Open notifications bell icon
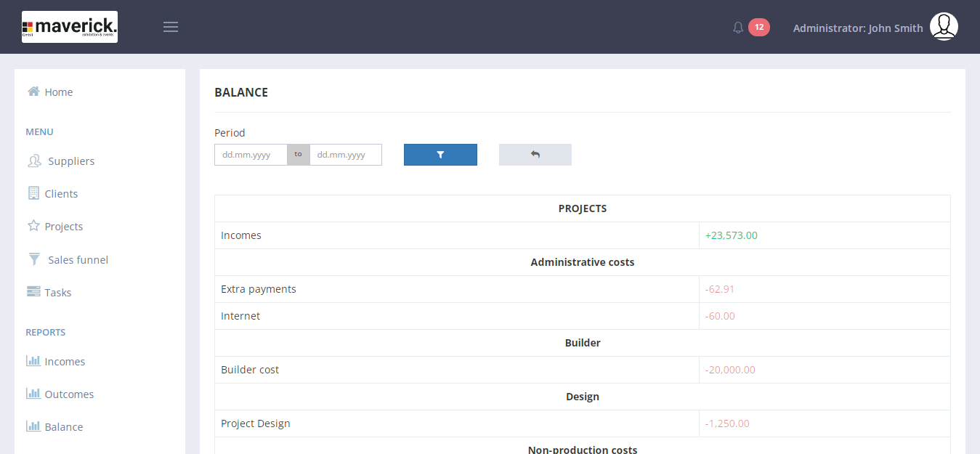Viewport: 980px width, 454px height. tap(738, 28)
